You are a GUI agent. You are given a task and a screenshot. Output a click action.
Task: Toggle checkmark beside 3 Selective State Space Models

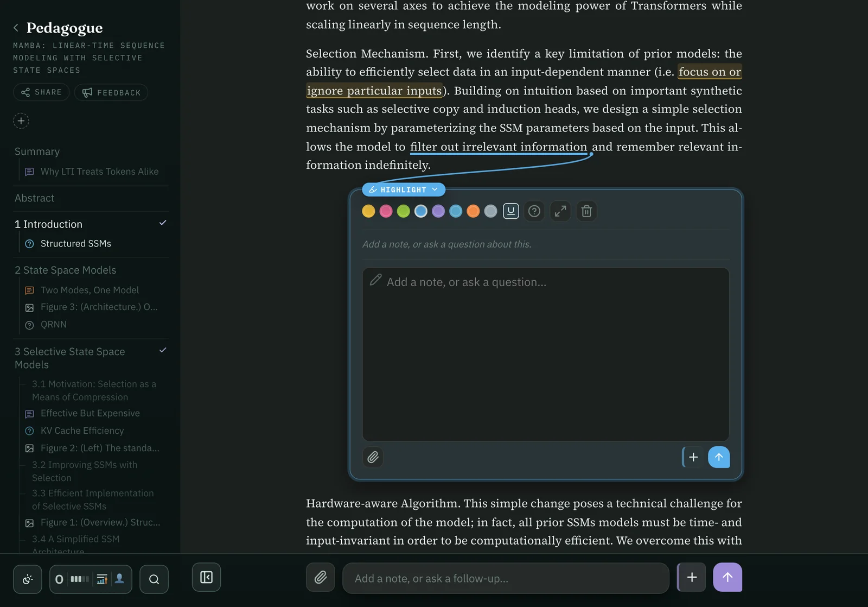click(162, 350)
